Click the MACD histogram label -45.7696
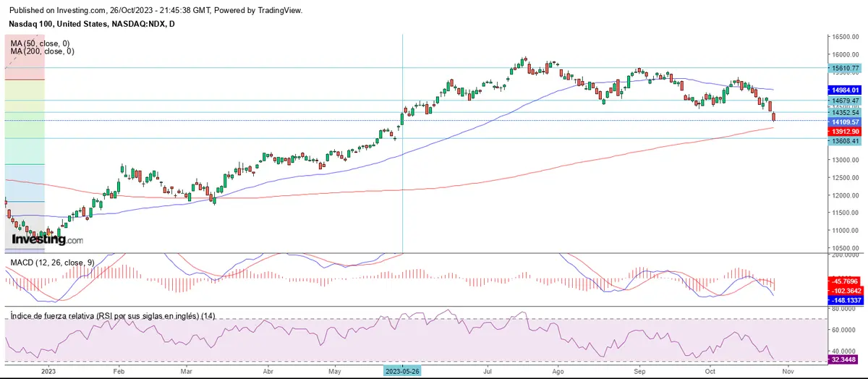Image resolution: width=868 pixels, height=379 pixels. pyautogui.click(x=845, y=280)
